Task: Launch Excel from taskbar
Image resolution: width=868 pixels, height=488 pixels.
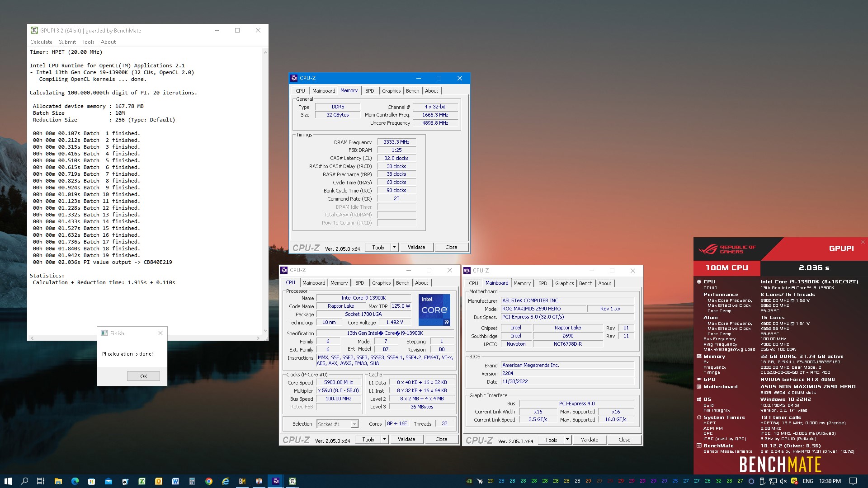Action: [x=142, y=481]
